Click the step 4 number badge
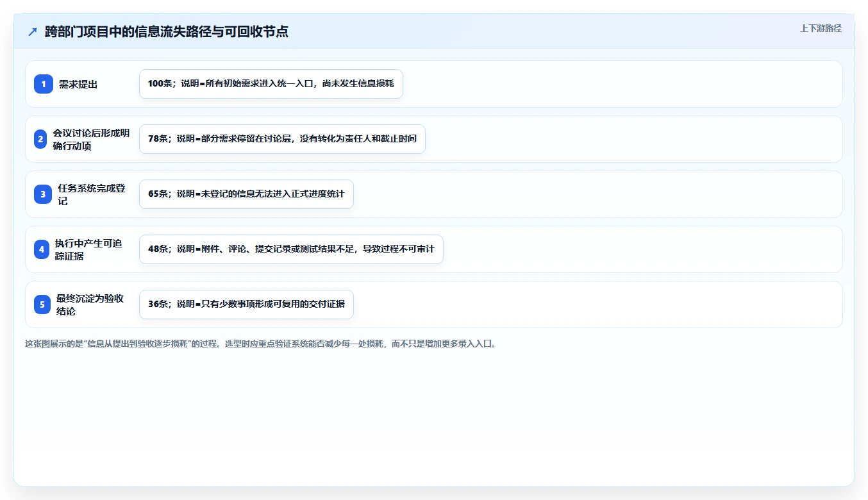Screen dimensions: 868x500 (x=42, y=249)
